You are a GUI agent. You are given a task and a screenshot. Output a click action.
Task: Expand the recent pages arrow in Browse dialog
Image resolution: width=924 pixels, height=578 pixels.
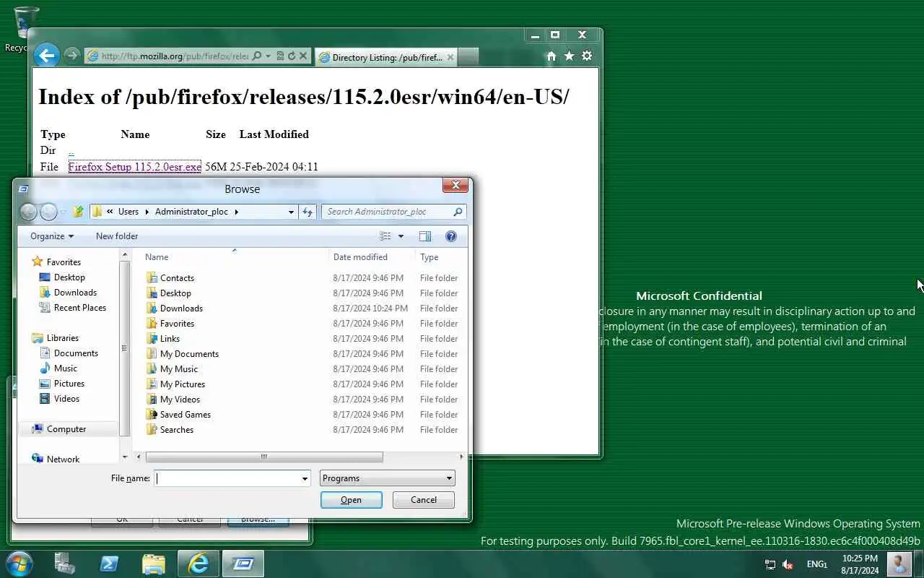[x=63, y=212]
